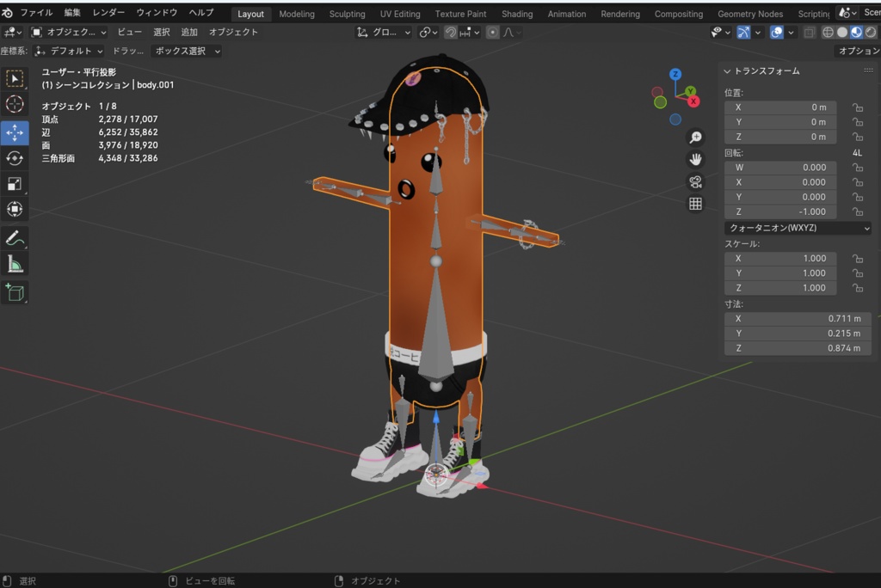881x588 pixels.
Task: Toggle viewport gizmos display
Action: point(743,33)
